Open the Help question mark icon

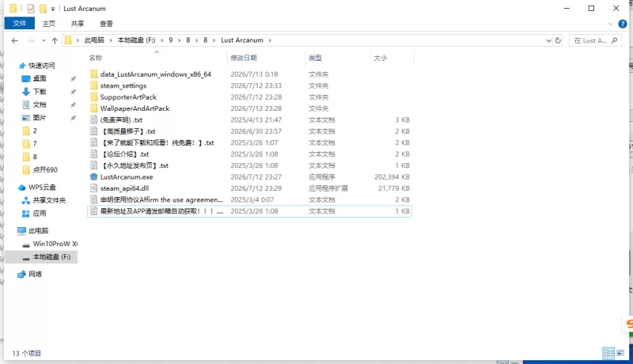click(623, 24)
